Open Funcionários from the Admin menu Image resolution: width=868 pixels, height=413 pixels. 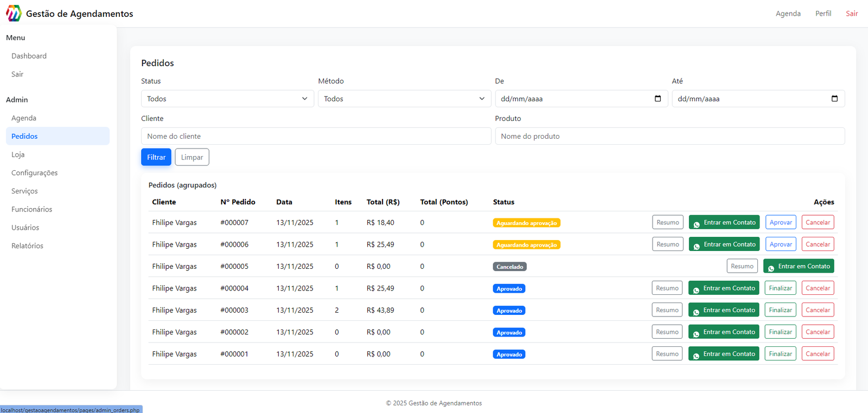pyautogui.click(x=31, y=209)
